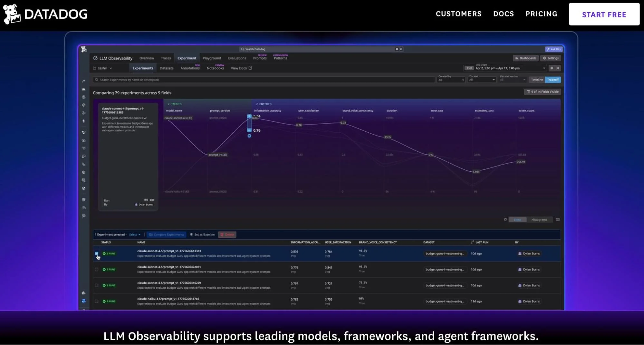
Task: Select the Tradeoff view toggle
Action: [553, 80]
